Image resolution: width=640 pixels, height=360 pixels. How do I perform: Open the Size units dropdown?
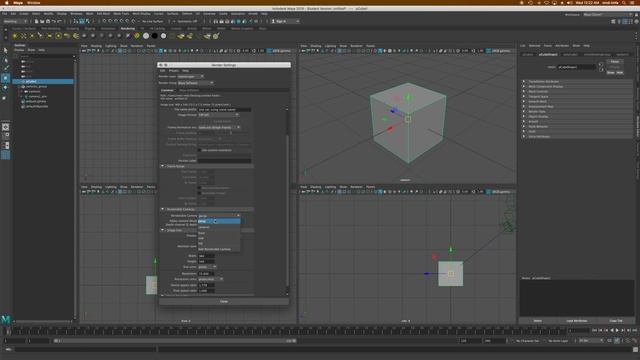pyautogui.click(x=207, y=267)
